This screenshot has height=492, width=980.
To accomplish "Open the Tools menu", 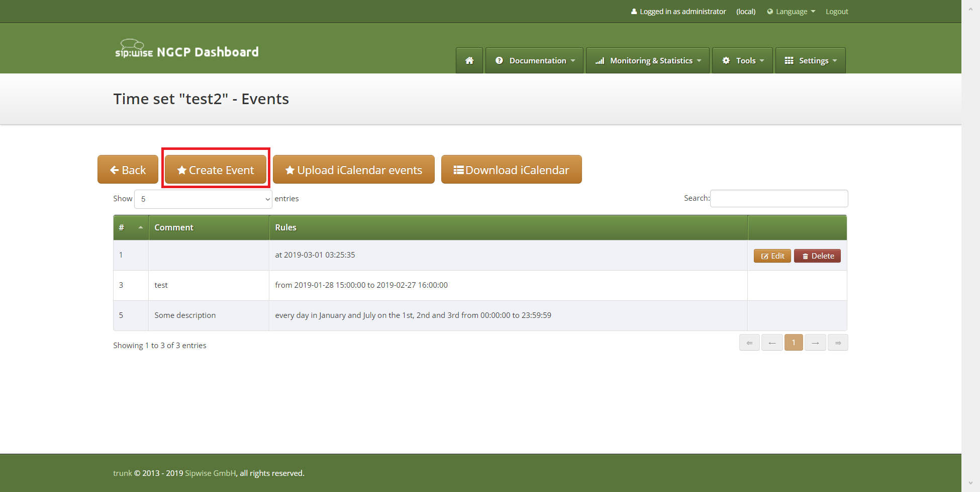I will pyautogui.click(x=742, y=60).
